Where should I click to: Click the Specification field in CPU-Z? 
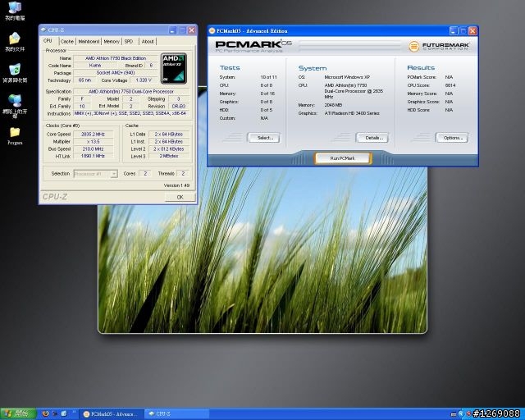(131, 91)
